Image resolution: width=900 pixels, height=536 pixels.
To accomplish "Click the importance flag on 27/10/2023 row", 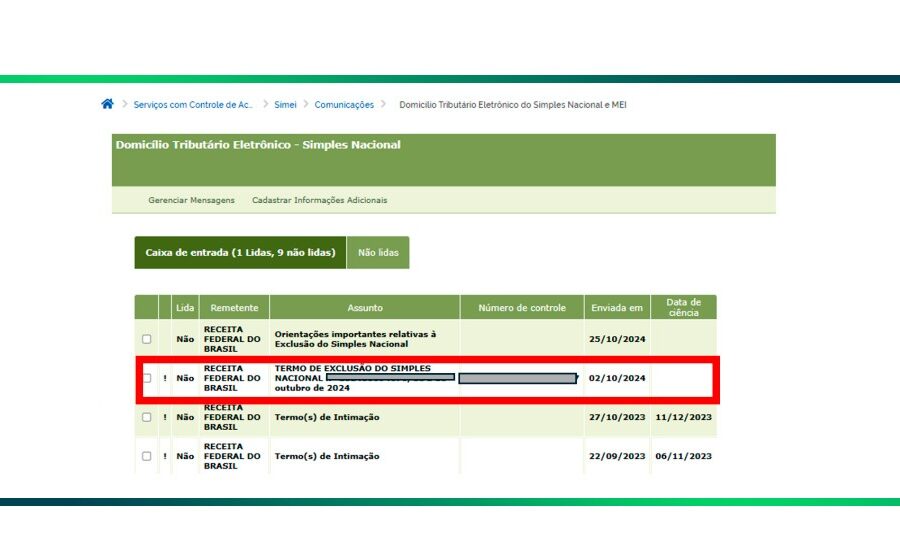I will pyautogui.click(x=165, y=417).
